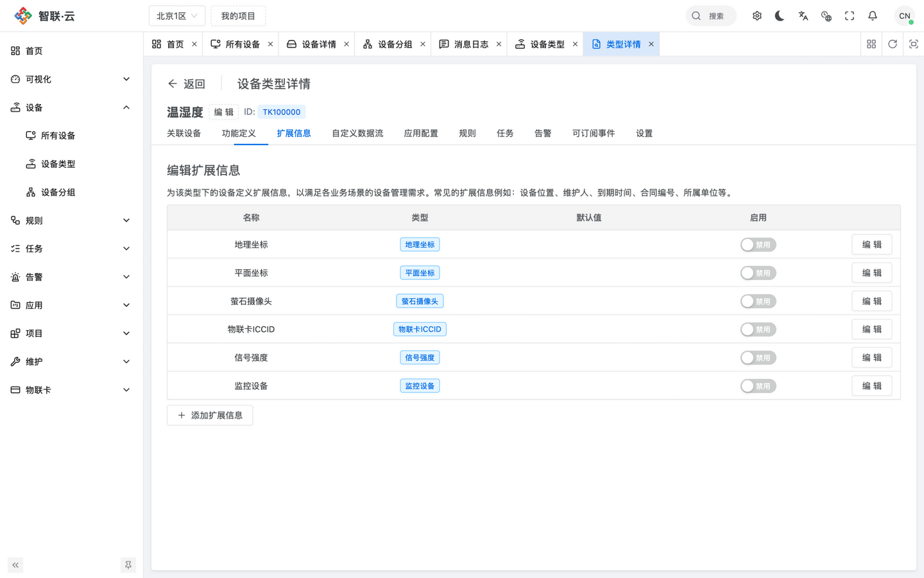Enable the 信号强度 extension switch
Image resolution: width=924 pixels, height=578 pixels.
[758, 358]
